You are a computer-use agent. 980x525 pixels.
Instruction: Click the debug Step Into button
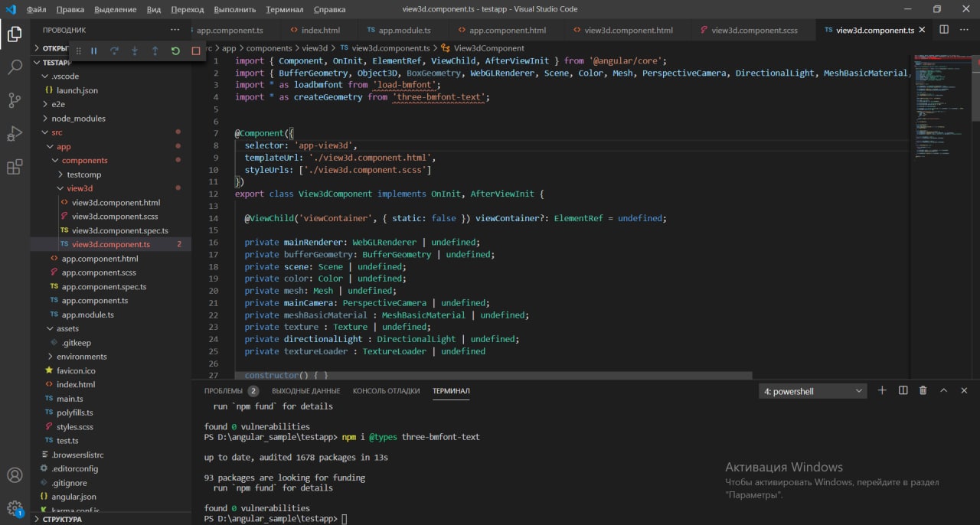pos(135,51)
